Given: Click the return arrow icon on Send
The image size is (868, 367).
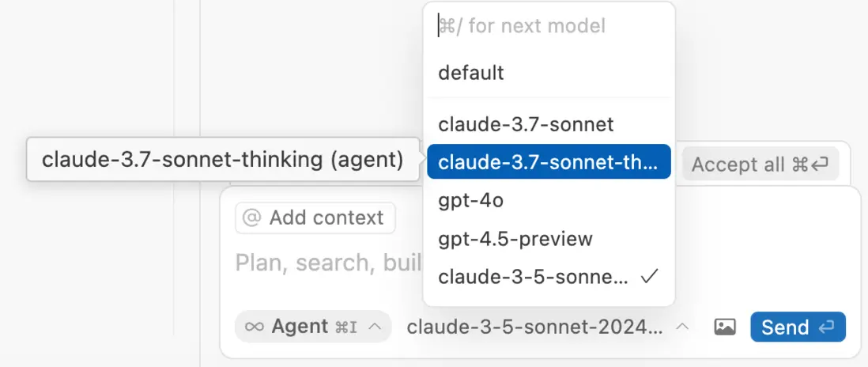Looking at the screenshot, I should tap(828, 327).
